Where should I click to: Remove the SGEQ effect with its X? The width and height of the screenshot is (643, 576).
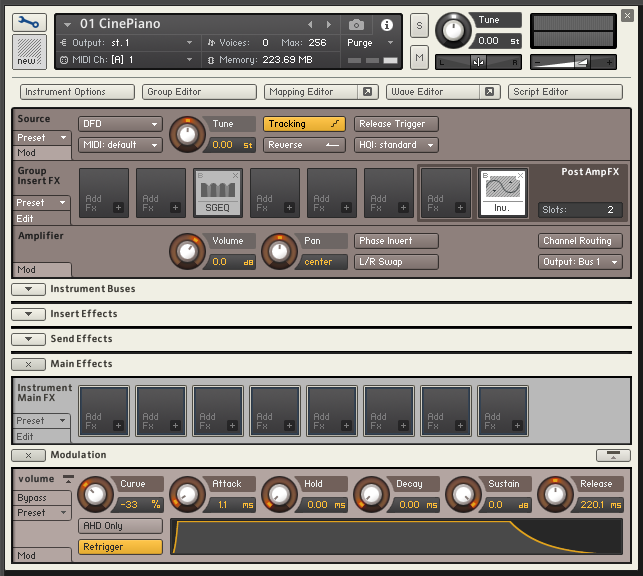pos(235,175)
